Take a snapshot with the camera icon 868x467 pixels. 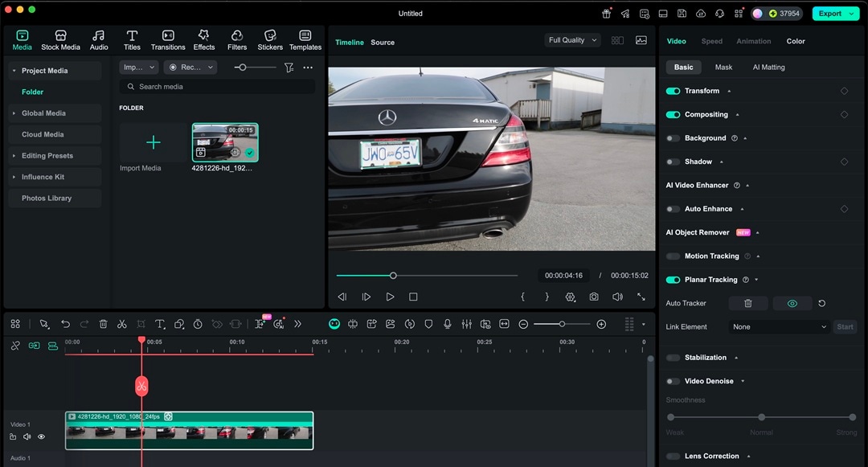tap(593, 297)
